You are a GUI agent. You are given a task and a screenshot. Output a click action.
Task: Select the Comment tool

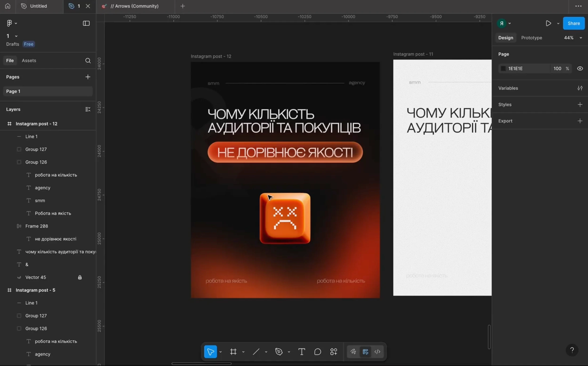pyautogui.click(x=318, y=352)
